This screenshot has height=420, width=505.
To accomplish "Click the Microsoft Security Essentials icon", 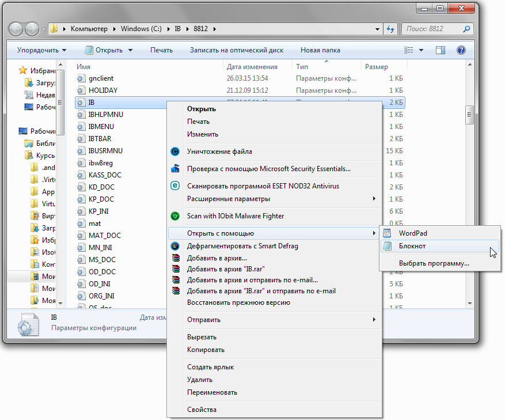I will pos(176,169).
